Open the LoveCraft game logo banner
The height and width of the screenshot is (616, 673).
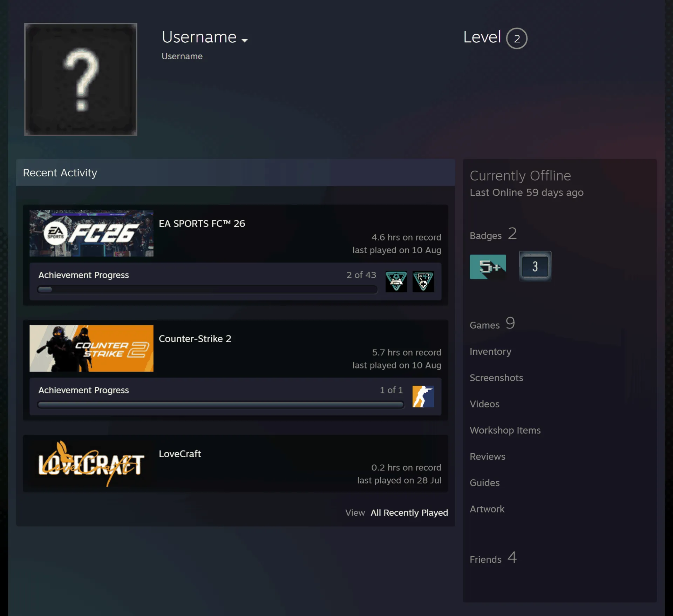[x=91, y=463]
